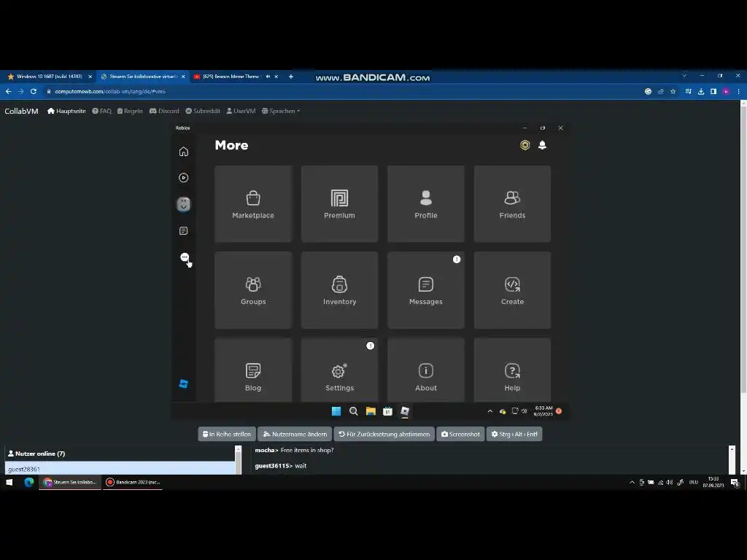Click the VM Windows 11 Start button
The image size is (747, 560).
tap(336, 411)
